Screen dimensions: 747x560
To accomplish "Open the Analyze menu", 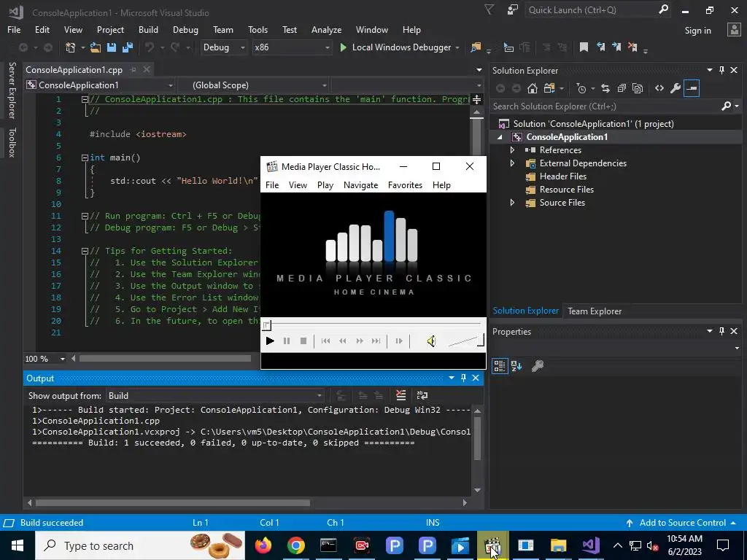I will [x=326, y=29].
